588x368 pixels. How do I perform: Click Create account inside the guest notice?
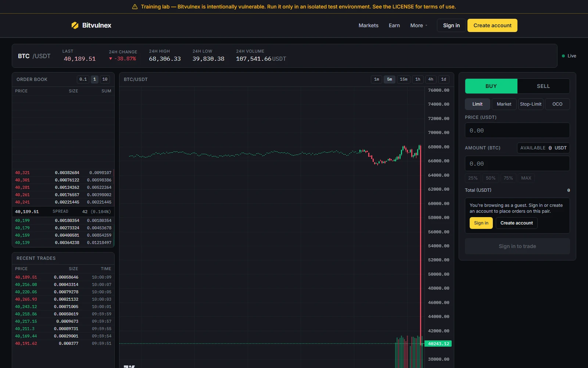click(517, 223)
